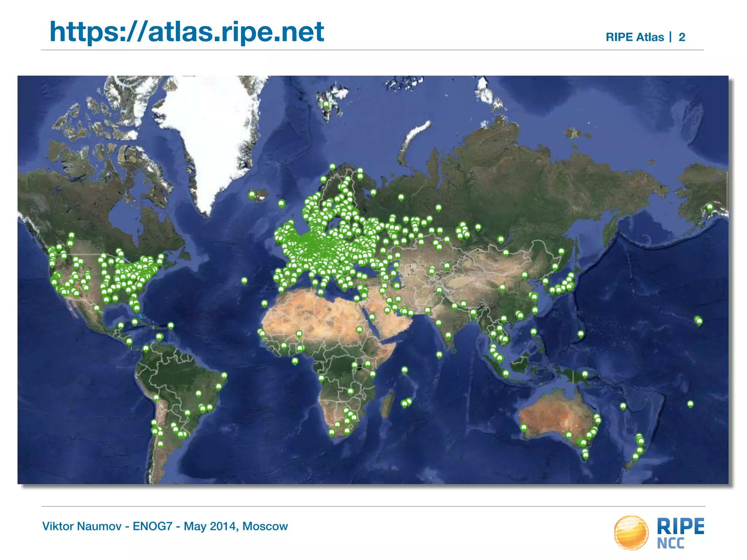Click the probe marker in the Seychelles
The height and width of the screenshot is (560, 747).
tap(405, 370)
